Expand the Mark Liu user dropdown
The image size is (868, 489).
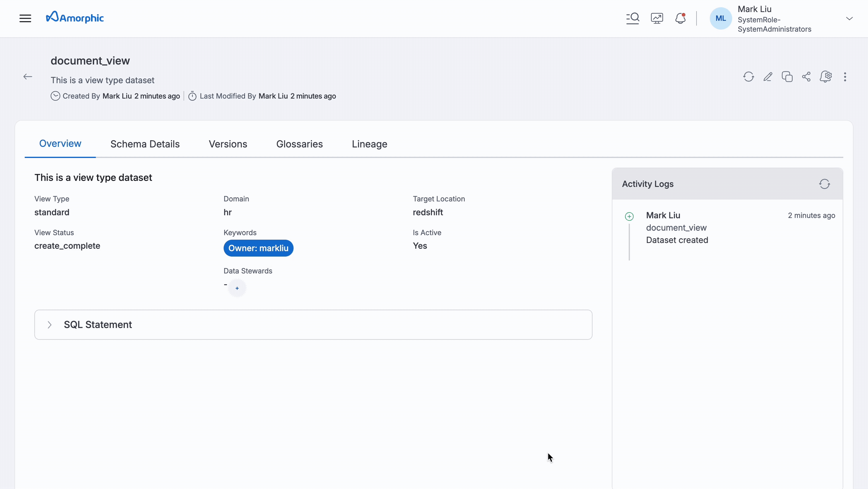tap(849, 18)
